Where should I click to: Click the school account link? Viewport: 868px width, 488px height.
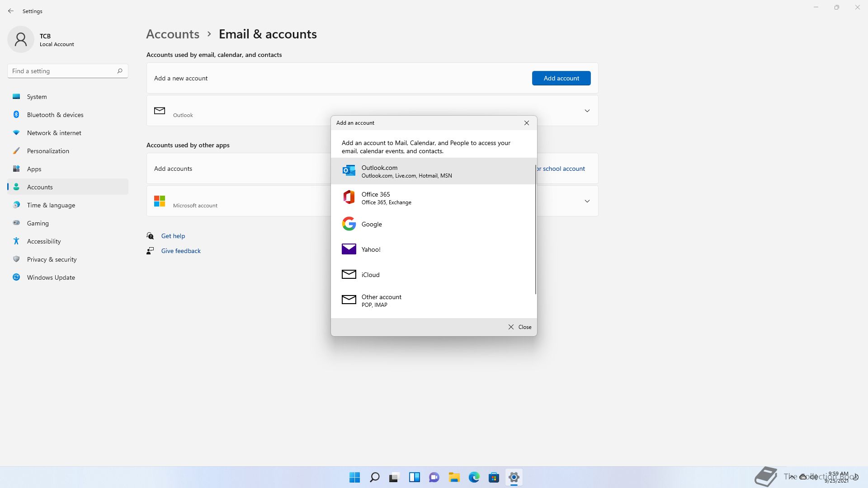[561, 169]
